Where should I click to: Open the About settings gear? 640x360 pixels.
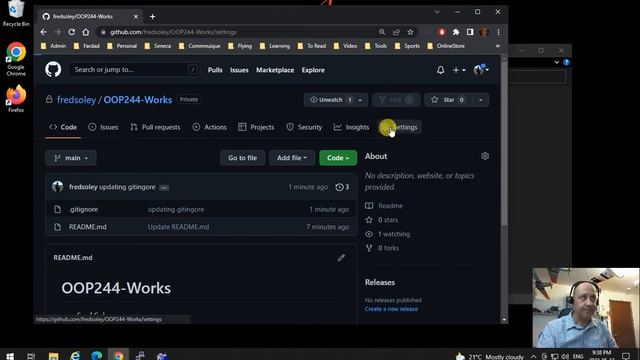485,156
